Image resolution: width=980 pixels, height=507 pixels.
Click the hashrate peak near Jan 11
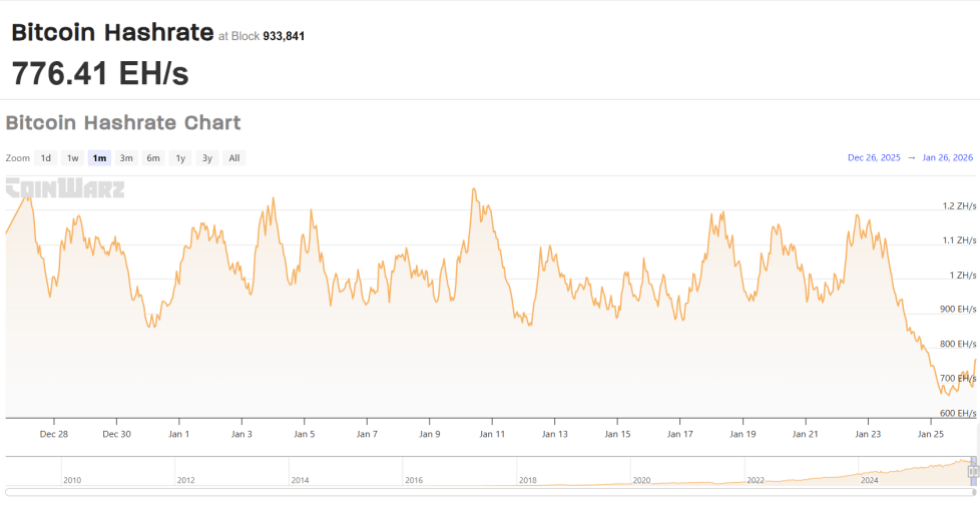(473, 189)
